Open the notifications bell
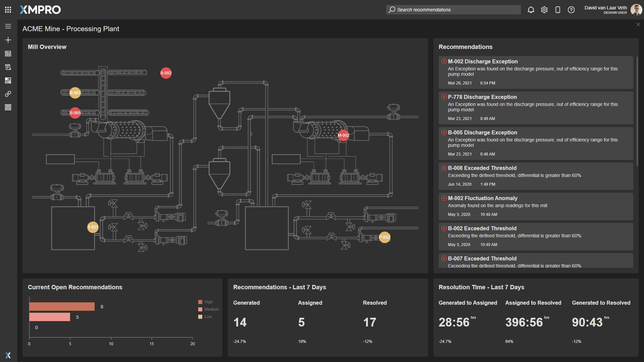The image size is (644, 362). click(x=531, y=10)
